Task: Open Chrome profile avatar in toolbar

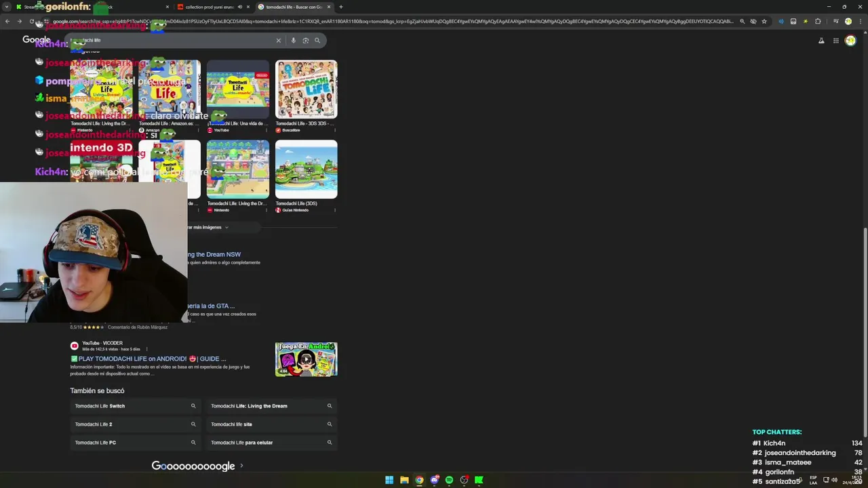Action: pyautogui.click(x=848, y=21)
